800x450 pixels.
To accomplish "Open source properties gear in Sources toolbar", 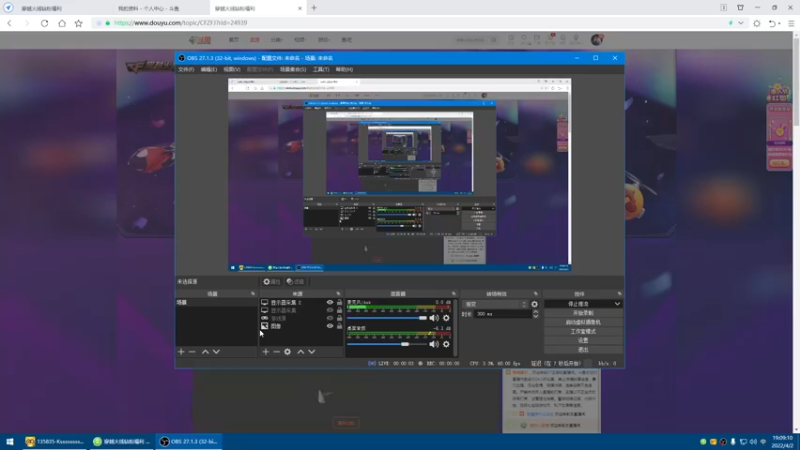I will (287, 352).
